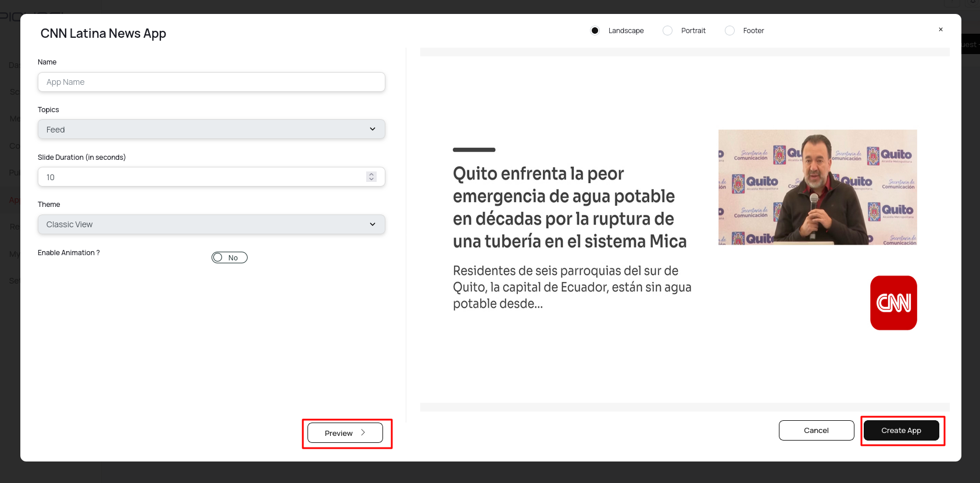Viewport: 980px width, 483px height.
Task: Toggle the Enable Animation switch
Action: click(x=230, y=257)
